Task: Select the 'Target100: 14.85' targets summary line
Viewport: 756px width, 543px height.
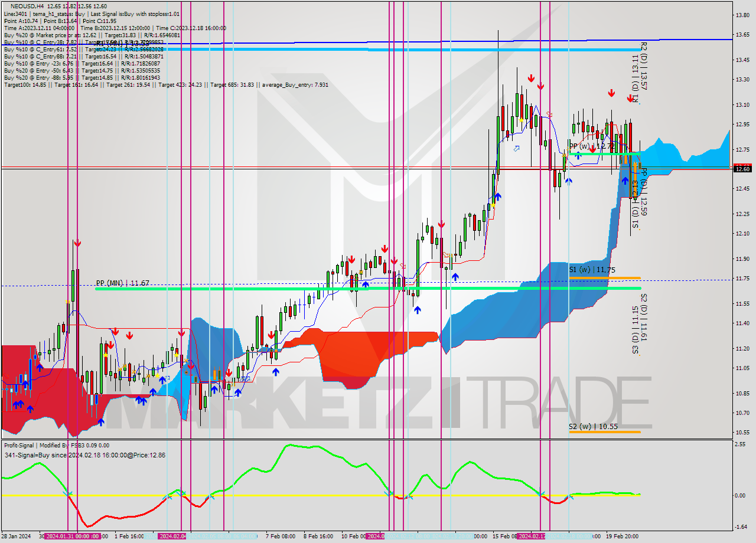Action: click(166, 84)
